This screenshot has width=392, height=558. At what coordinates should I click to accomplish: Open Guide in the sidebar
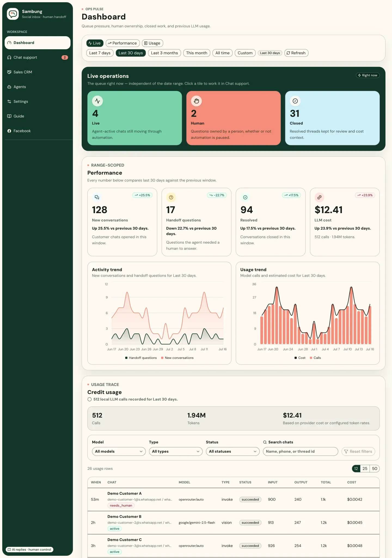(x=38, y=116)
